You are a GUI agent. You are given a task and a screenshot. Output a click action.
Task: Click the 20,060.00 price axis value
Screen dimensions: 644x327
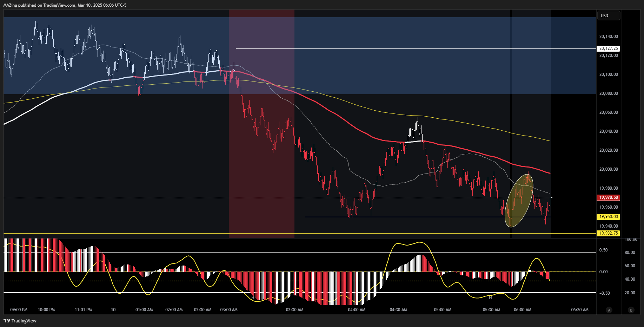609,112
